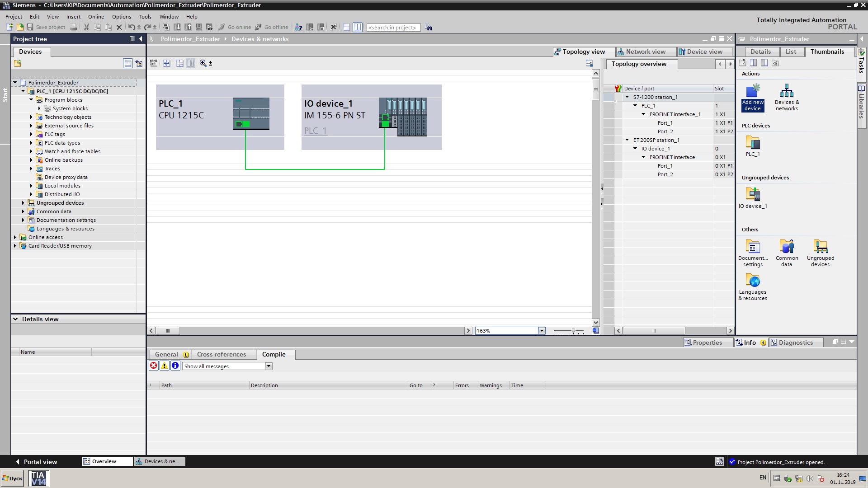Click the Split editor space vertically icon

click(357, 27)
